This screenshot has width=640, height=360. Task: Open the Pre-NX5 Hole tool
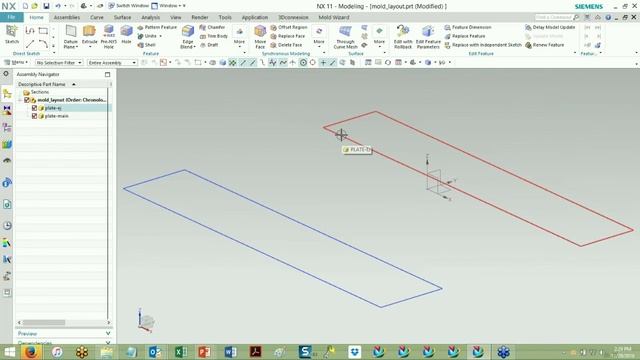tap(109, 36)
